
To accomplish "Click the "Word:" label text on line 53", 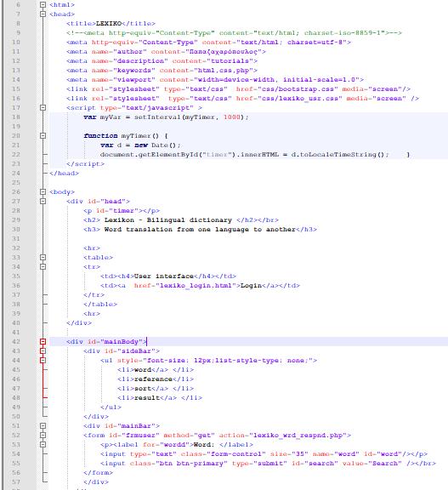I will [204, 444].
